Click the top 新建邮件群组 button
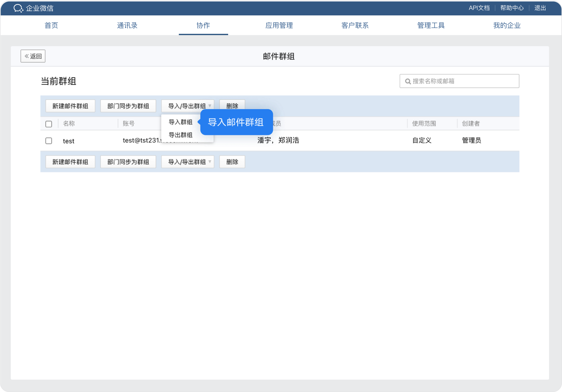The image size is (562, 392). coord(70,106)
